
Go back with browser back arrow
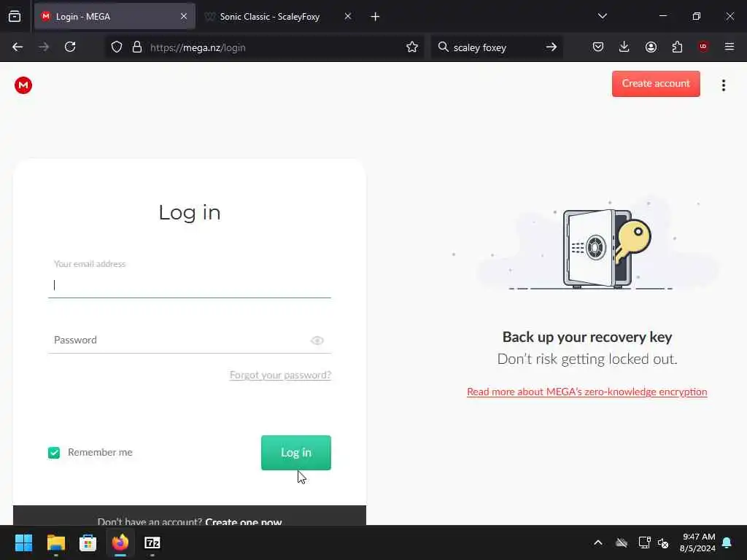(18, 47)
